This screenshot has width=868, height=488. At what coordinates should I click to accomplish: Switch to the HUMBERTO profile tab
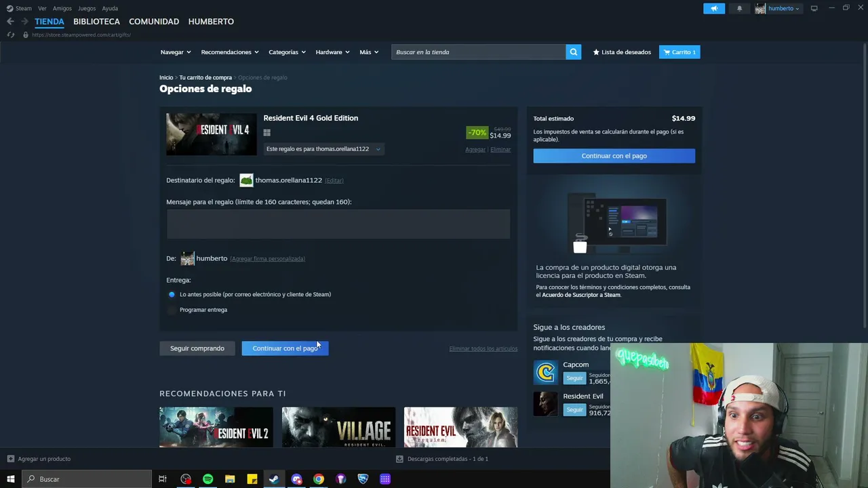coord(211,22)
